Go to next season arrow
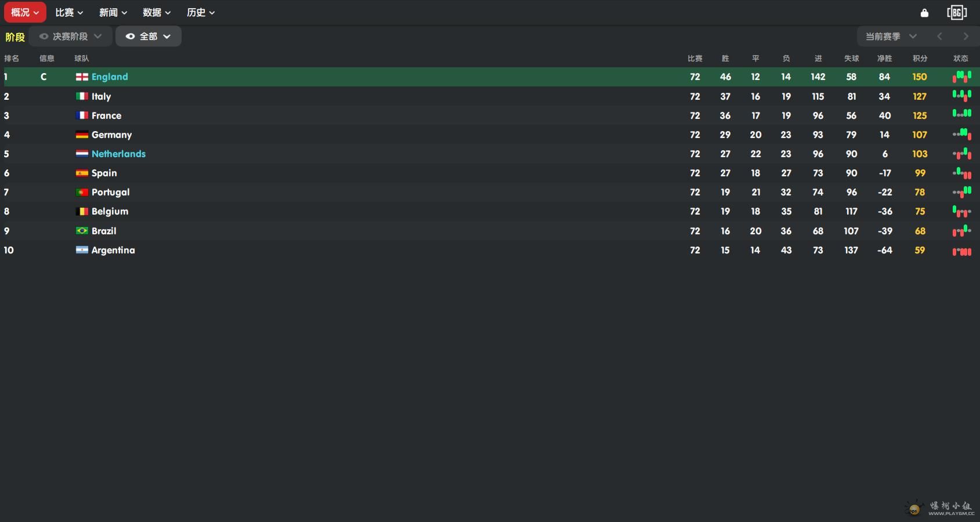 coord(965,37)
